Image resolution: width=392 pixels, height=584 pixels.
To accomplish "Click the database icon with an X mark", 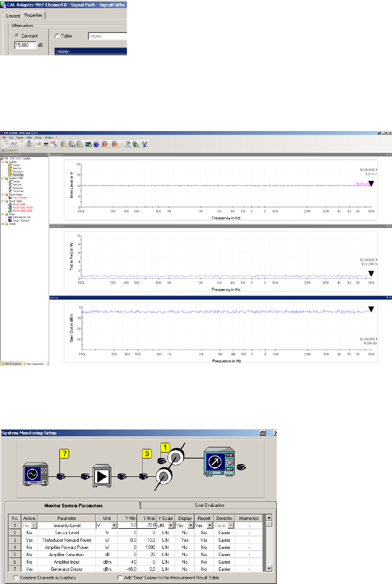I will click(79, 144).
